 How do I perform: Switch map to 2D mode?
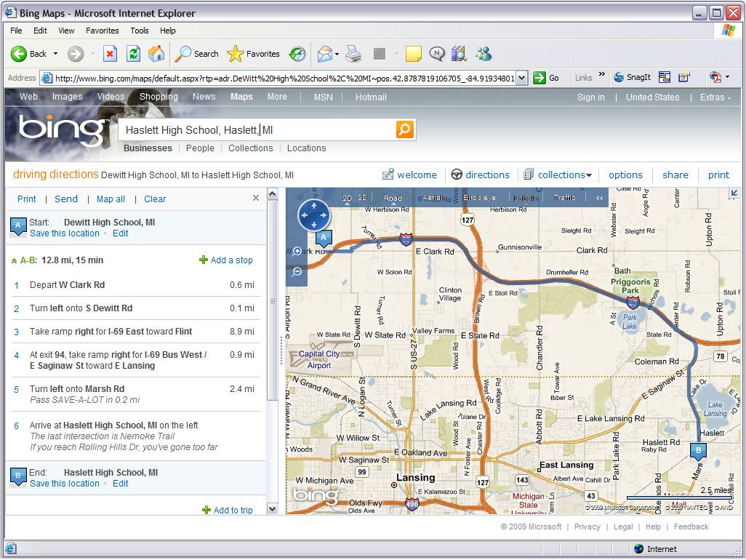tap(347, 198)
